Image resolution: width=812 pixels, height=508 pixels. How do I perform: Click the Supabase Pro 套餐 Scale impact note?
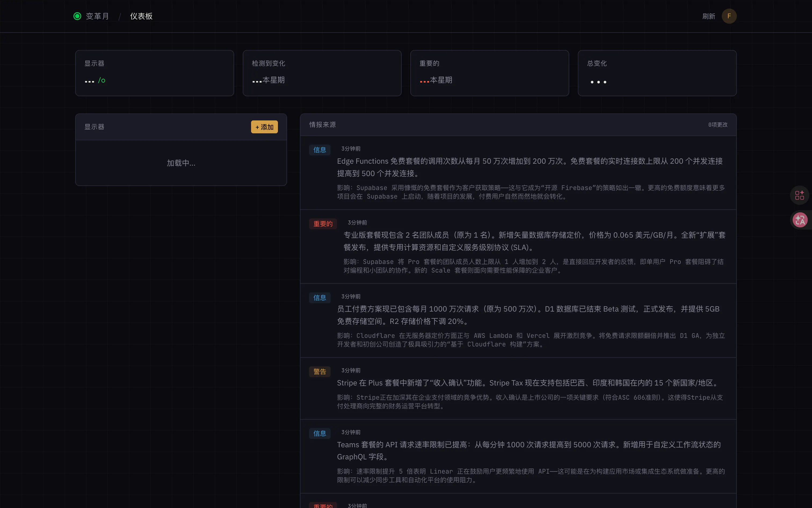(534, 266)
